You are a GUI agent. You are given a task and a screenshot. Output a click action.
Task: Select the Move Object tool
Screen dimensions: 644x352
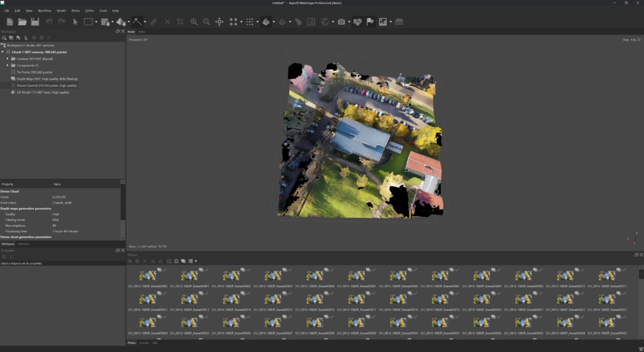[x=121, y=22]
